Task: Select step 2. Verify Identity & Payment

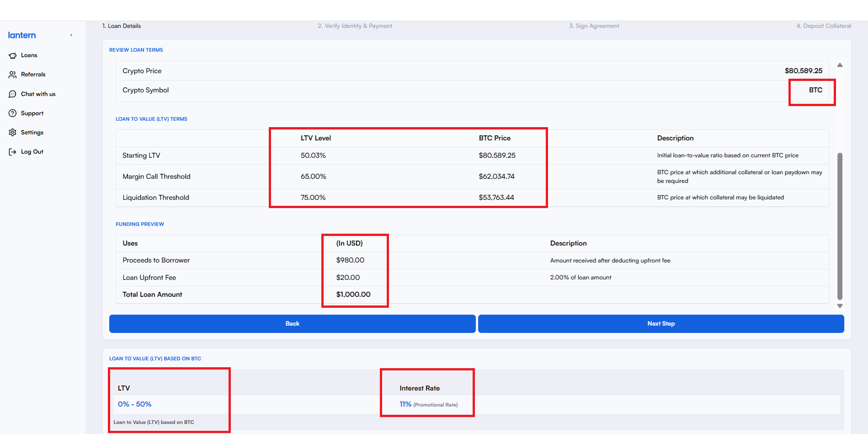Action: tap(355, 26)
